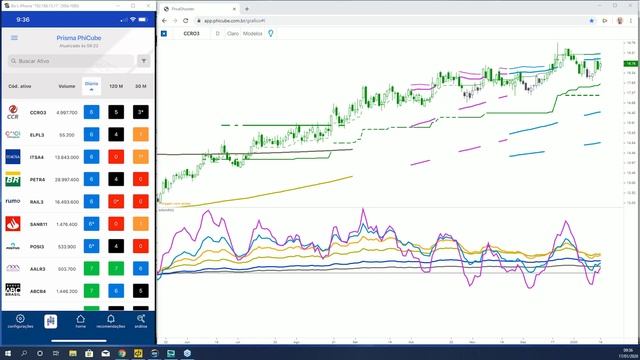
Task: Select the ELPL3 company logo
Action: click(13, 134)
